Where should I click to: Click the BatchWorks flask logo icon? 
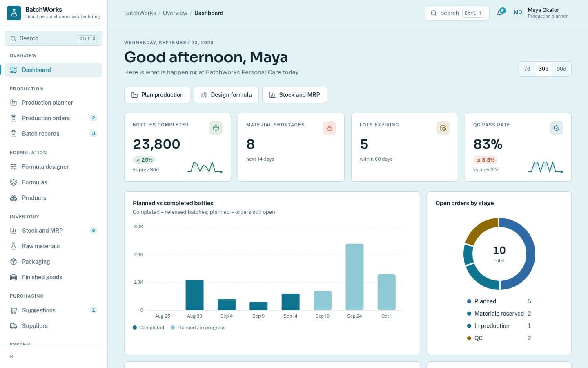pos(14,13)
